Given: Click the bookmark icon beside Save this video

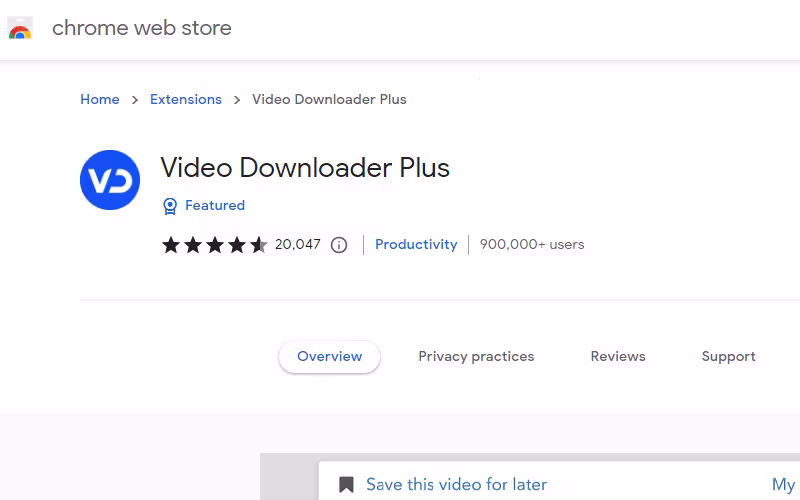Looking at the screenshot, I should [346, 484].
